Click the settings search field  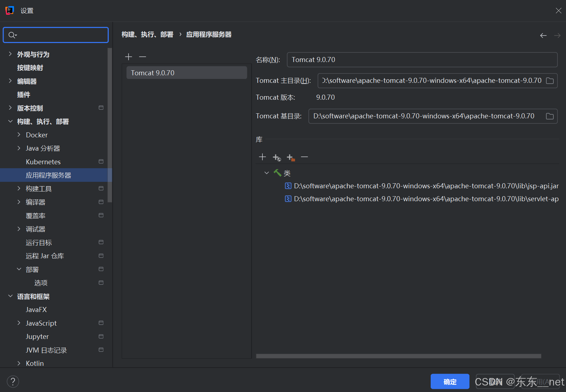(x=56, y=35)
